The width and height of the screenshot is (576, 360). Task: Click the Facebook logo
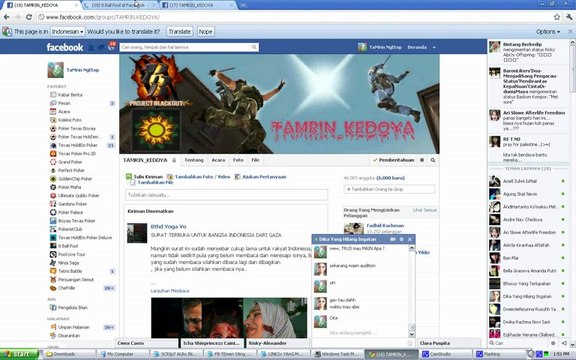[65, 47]
